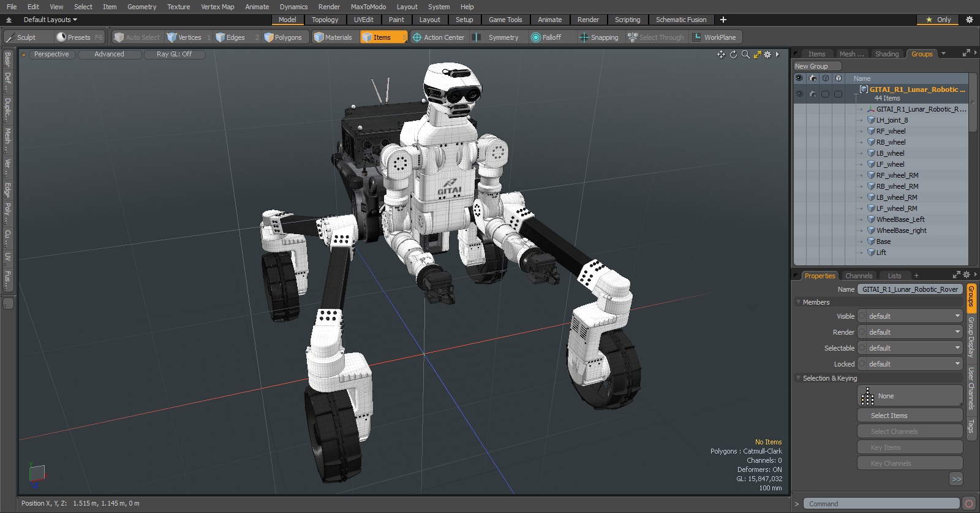
Task: Open the WorkPlane menu
Action: coord(715,37)
